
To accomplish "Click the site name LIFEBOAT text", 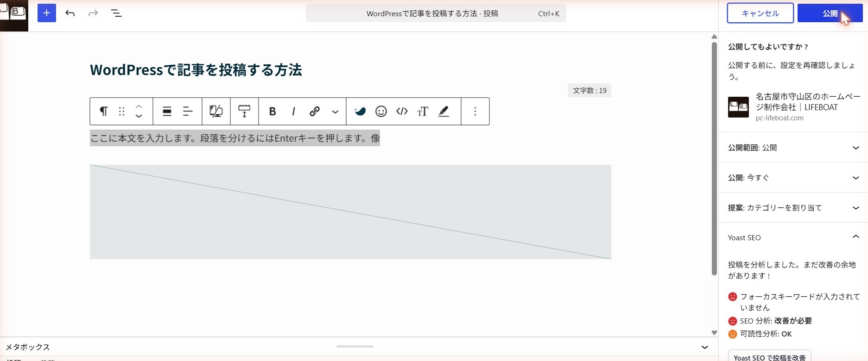I will point(808,102).
